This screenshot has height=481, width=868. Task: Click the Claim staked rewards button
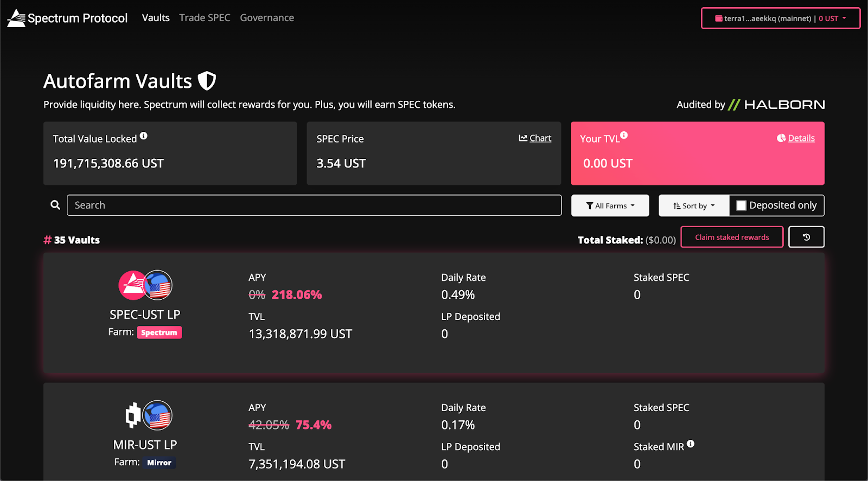(732, 237)
